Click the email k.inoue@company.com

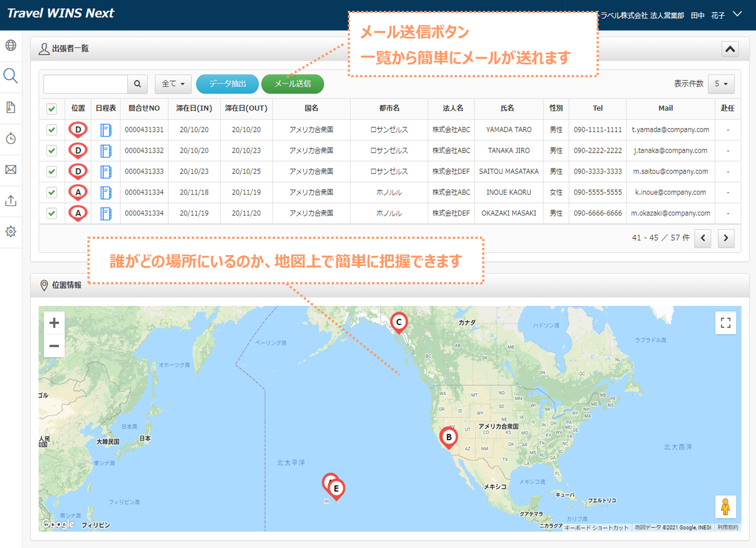(670, 192)
